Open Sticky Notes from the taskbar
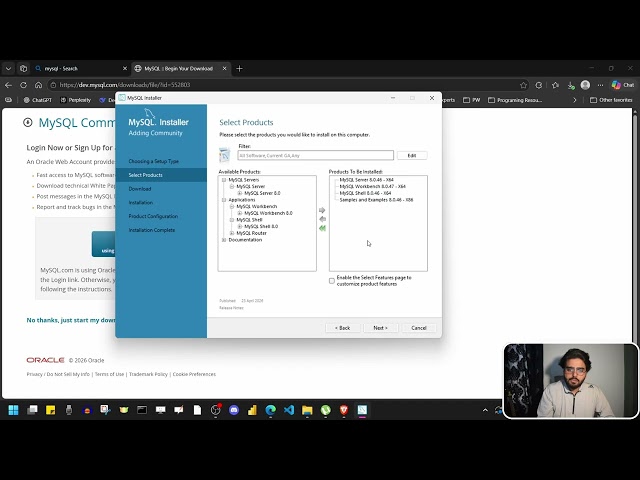 pos(51,410)
